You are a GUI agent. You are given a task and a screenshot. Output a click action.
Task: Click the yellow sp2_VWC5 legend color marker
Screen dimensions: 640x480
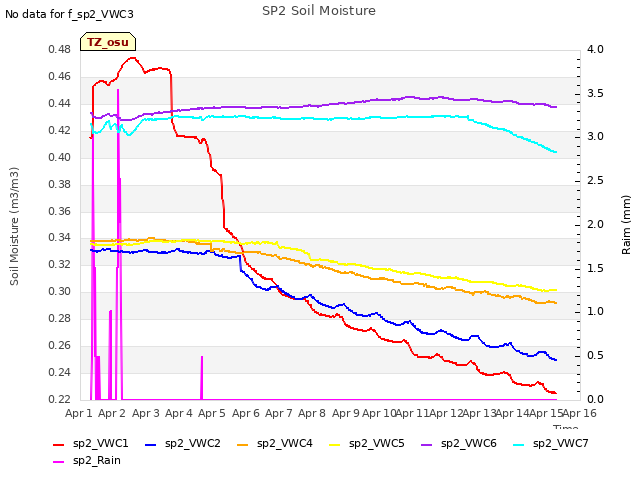(335, 444)
